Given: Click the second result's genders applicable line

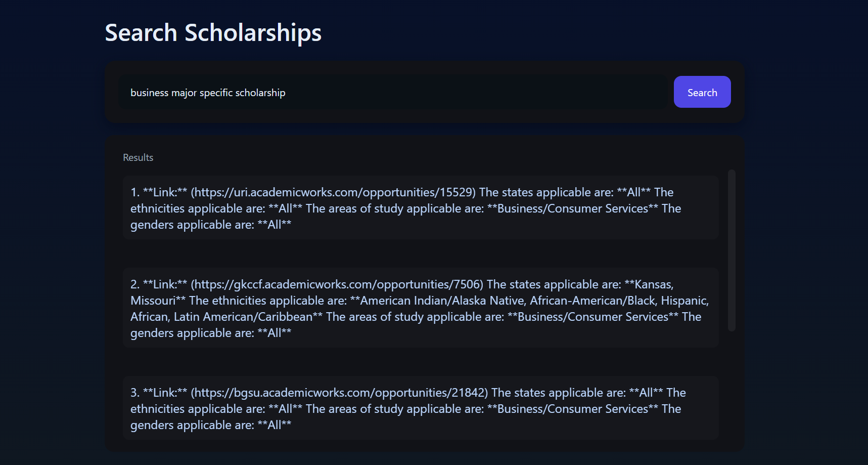Looking at the screenshot, I should click(x=210, y=333).
